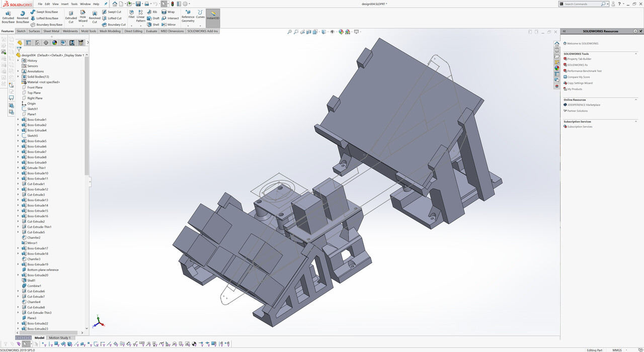Switch to the Sketch tab
The width and height of the screenshot is (644, 352).
21,31
